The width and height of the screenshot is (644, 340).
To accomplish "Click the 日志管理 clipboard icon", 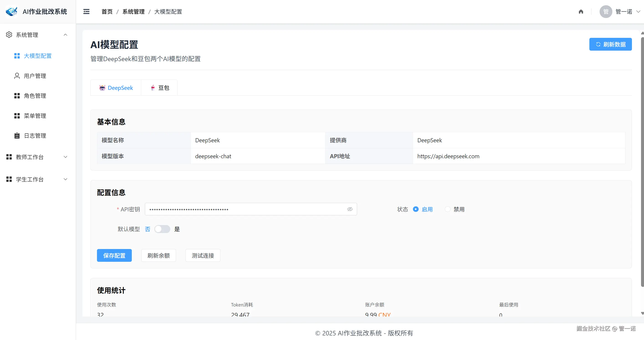I will [17, 136].
